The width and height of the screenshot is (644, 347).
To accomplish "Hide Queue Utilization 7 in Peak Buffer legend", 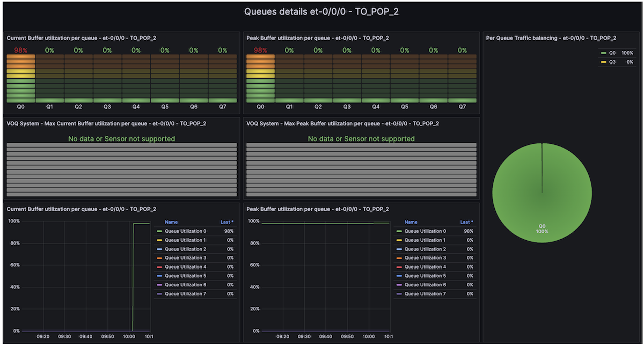I will point(425,293).
